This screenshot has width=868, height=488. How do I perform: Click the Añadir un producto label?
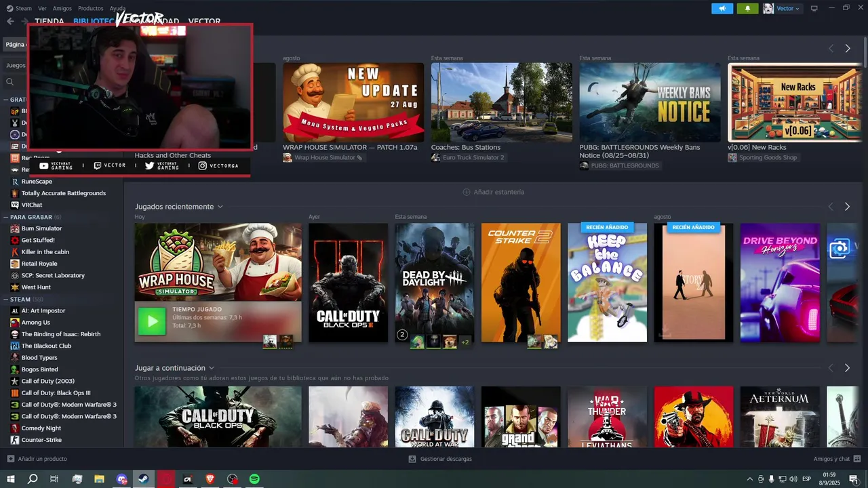(x=42, y=459)
